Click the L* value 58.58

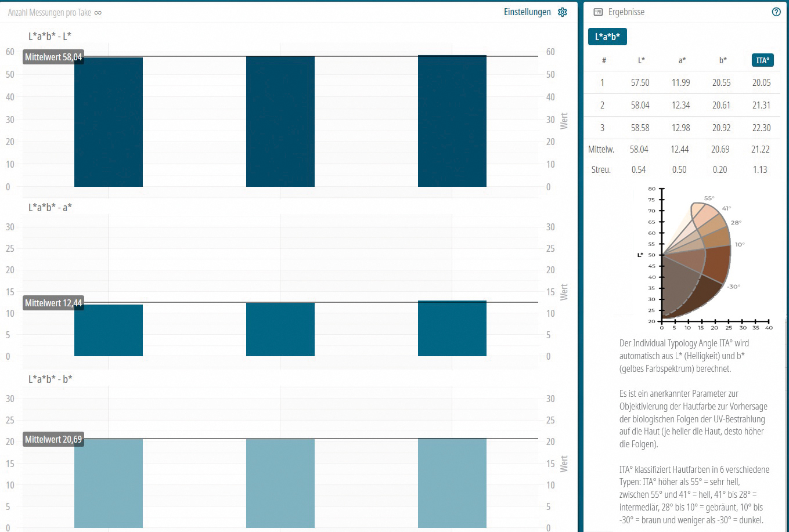point(640,128)
